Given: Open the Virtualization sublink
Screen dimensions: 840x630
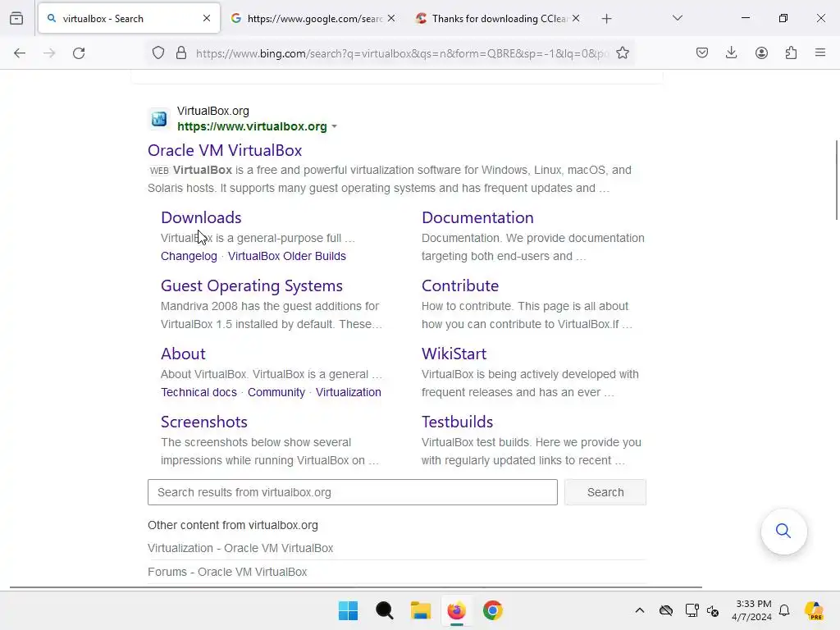Looking at the screenshot, I should pyautogui.click(x=348, y=392).
